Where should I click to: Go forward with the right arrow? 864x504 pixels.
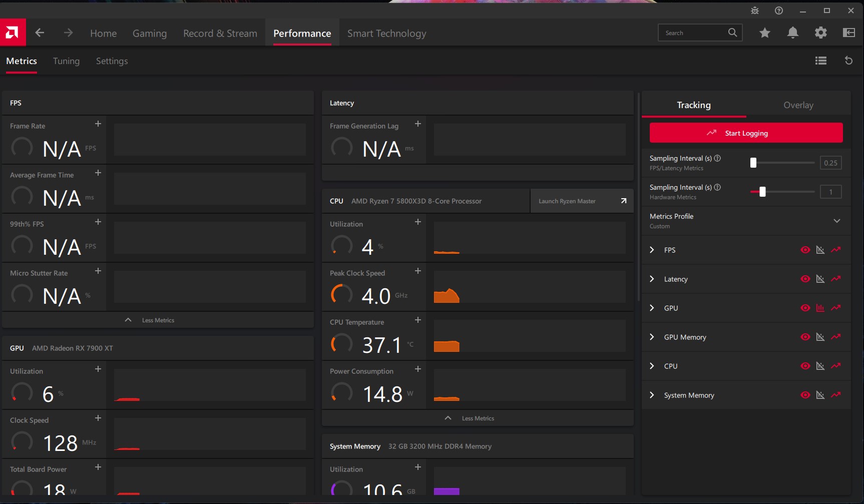[69, 33]
